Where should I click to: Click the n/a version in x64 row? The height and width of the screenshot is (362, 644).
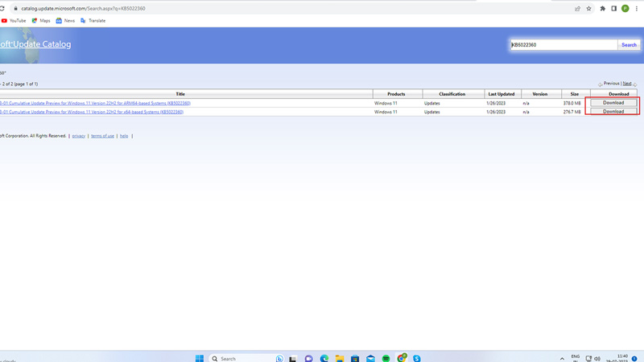point(526,112)
